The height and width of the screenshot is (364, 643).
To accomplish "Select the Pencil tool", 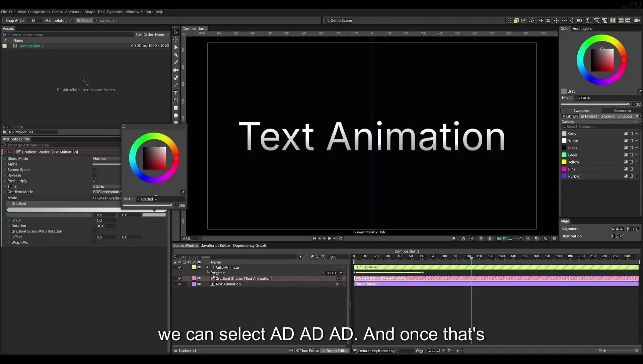I will (x=176, y=62).
